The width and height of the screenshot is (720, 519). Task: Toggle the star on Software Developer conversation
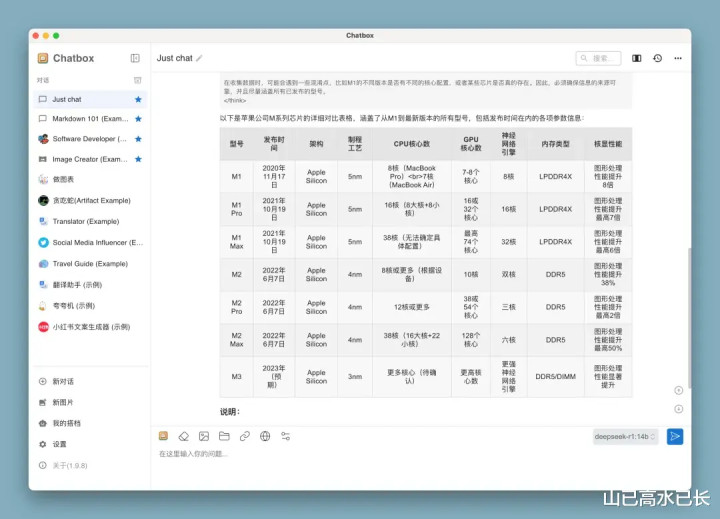pos(138,139)
